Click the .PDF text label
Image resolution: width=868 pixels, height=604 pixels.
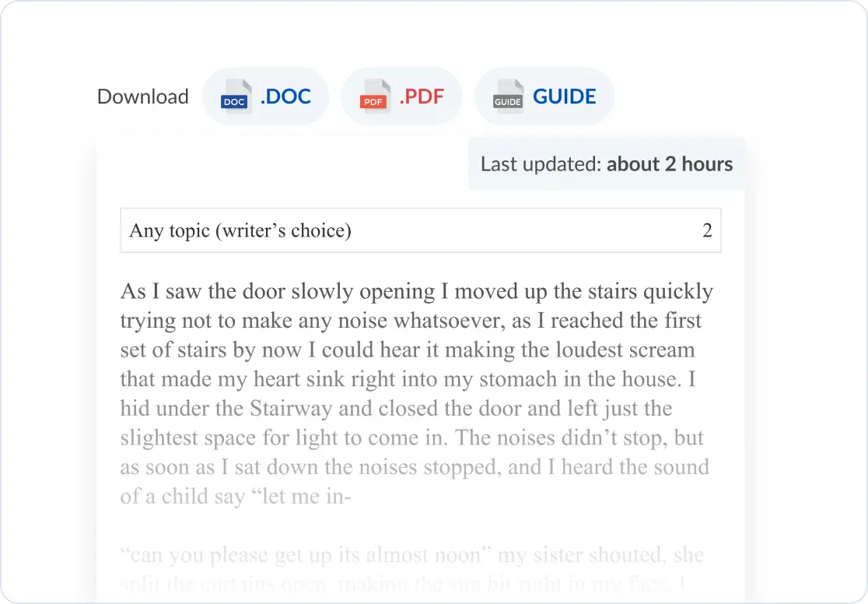coord(422,97)
